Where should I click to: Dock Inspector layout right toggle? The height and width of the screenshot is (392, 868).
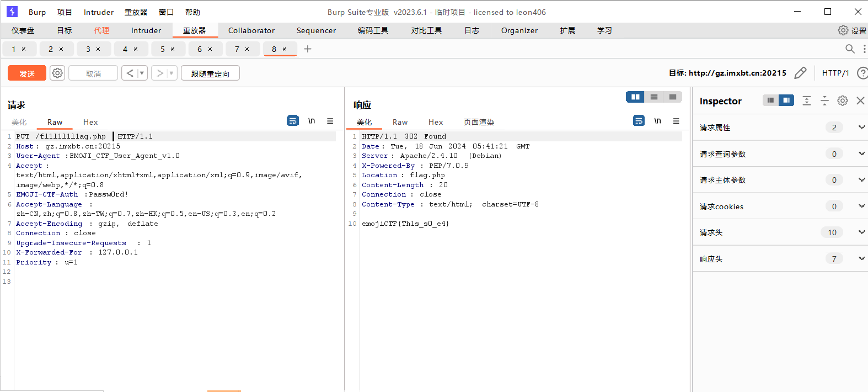(786, 100)
